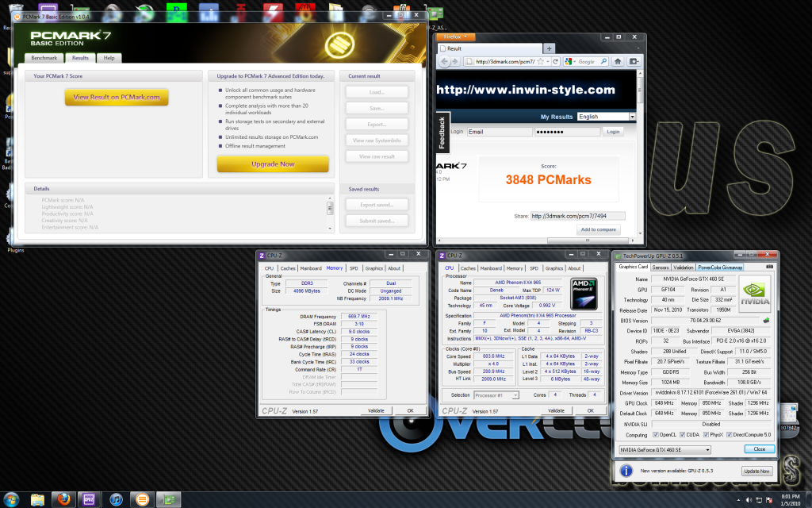The height and width of the screenshot is (508, 812).
Task: Open the Windows Start orb
Action: 10,499
